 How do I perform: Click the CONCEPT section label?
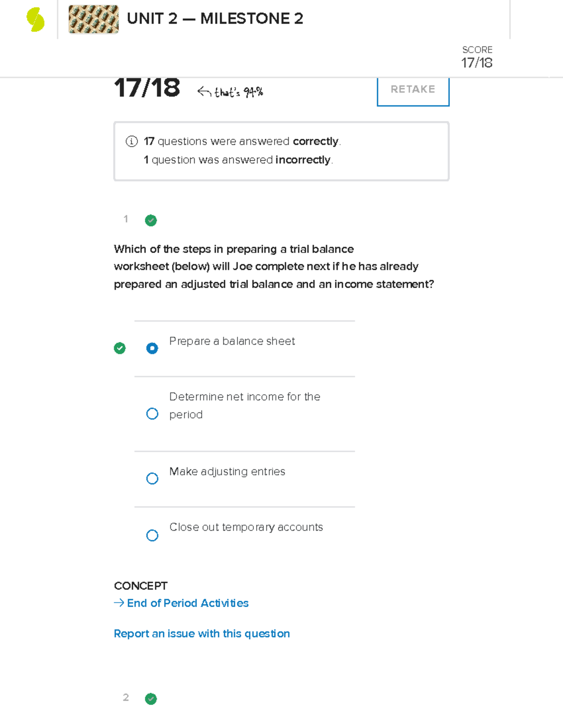point(141,585)
